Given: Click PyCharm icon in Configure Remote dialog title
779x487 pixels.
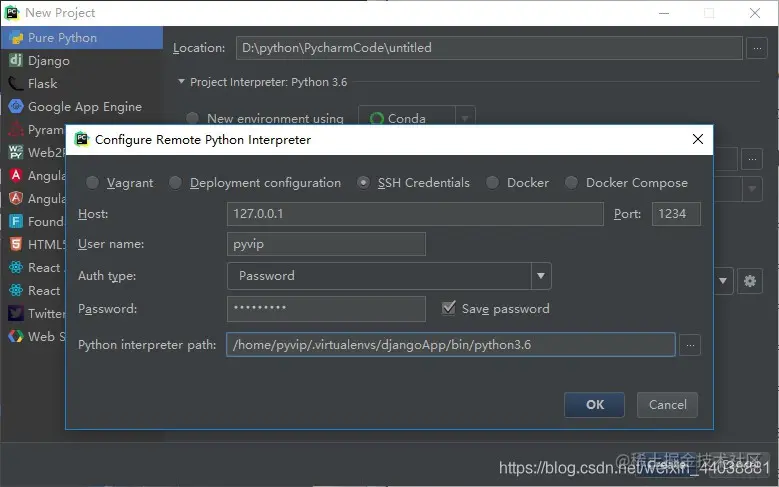Looking at the screenshot, I should [81, 139].
